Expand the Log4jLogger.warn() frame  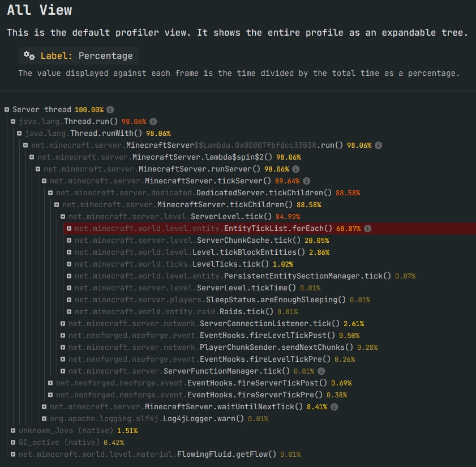tap(44, 419)
